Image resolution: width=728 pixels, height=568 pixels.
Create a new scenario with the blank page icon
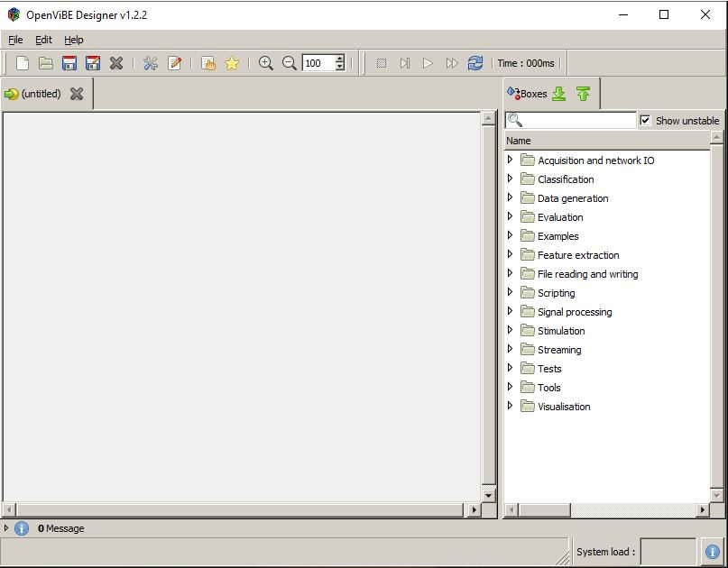[23, 63]
